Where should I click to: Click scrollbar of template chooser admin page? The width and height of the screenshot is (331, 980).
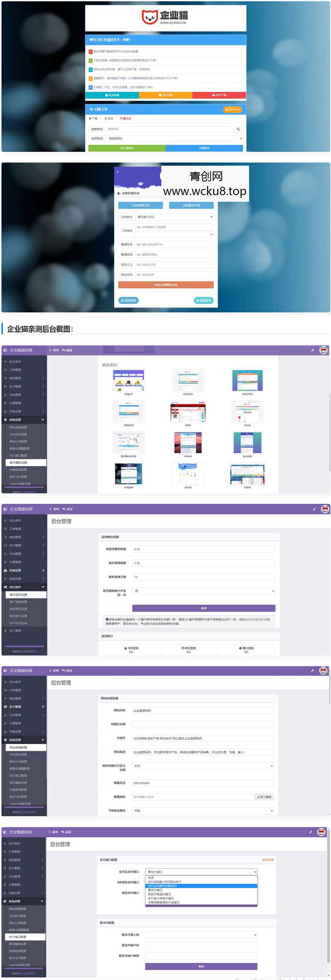pos(329,432)
